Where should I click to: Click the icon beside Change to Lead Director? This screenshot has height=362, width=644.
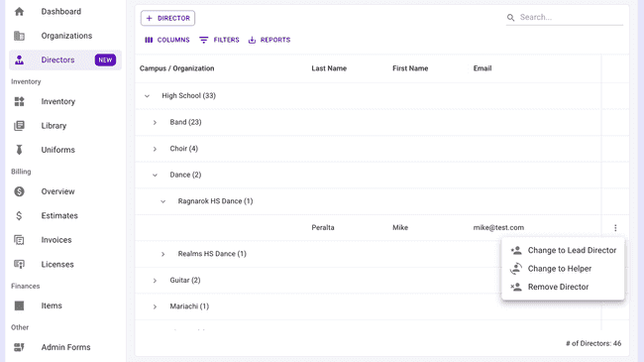[x=516, y=250]
